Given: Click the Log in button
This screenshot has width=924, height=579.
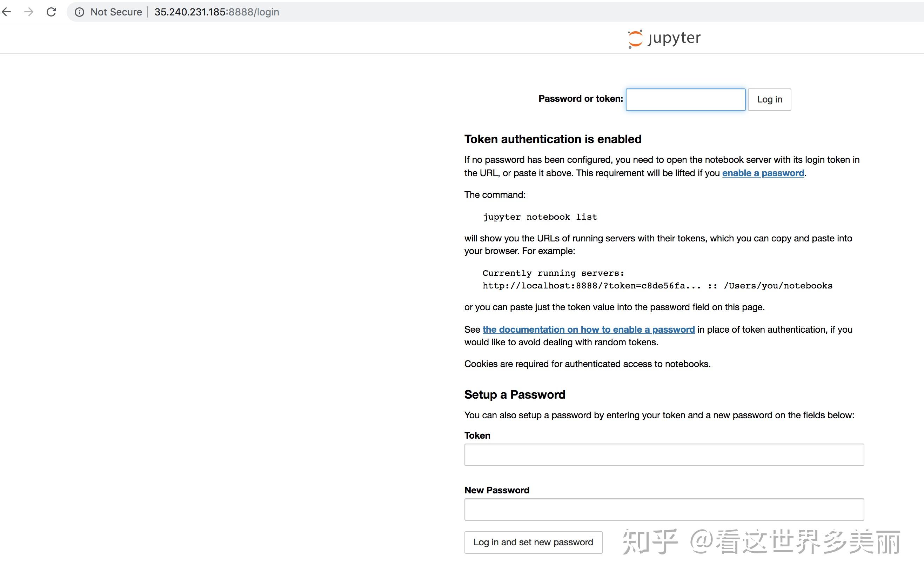Looking at the screenshot, I should pyautogui.click(x=769, y=99).
